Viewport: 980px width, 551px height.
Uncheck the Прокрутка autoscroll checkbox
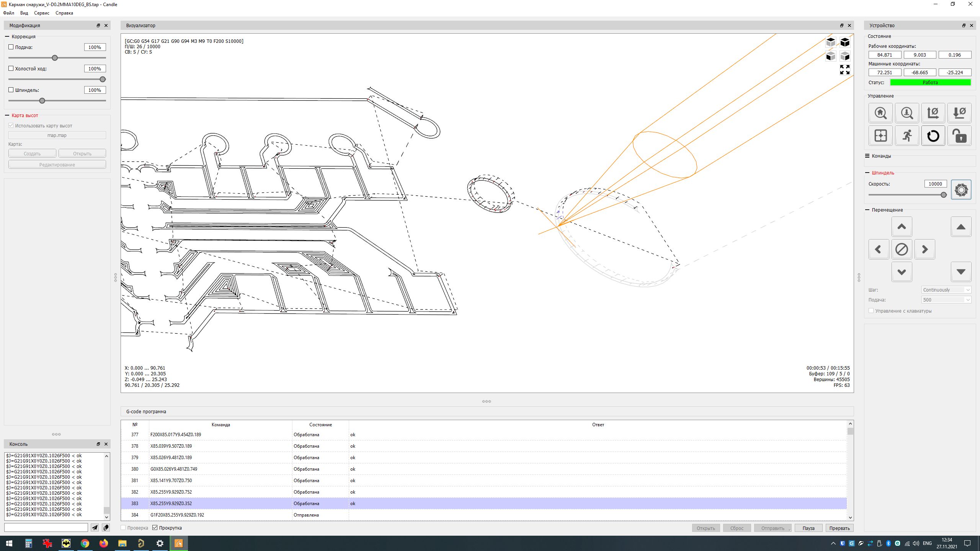pos(155,528)
